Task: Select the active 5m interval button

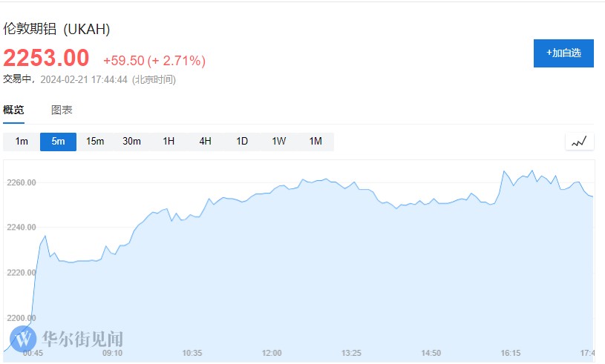Action: tap(58, 142)
